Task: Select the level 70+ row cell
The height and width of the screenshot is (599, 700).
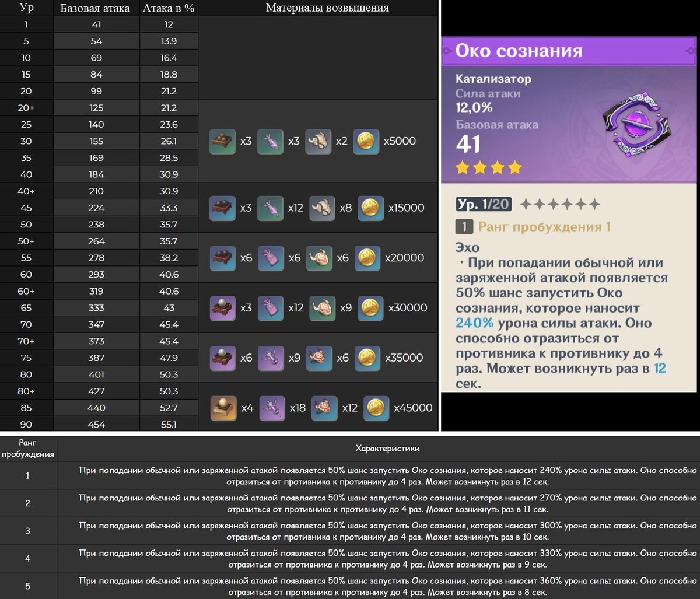Action: [26, 341]
